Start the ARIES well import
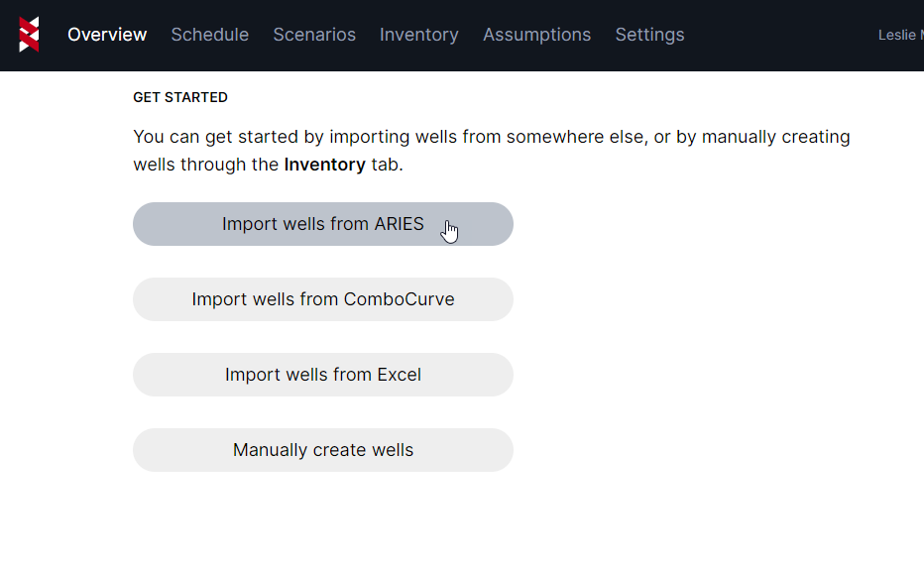The height and width of the screenshot is (566, 924). point(323,224)
